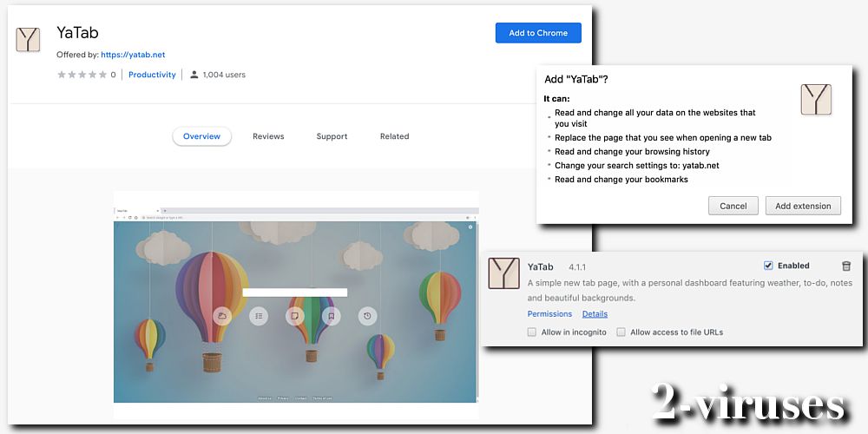Click the star rating row

(x=82, y=75)
